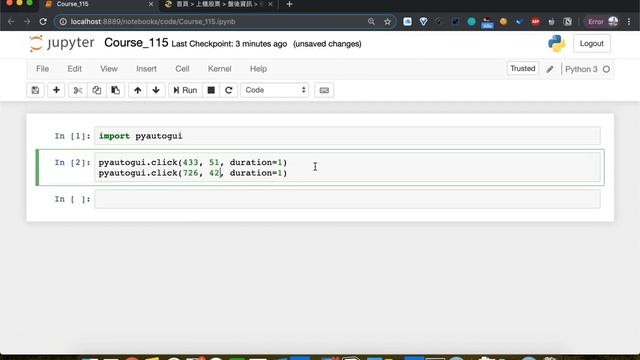640x360 pixels.
Task: Click the zoom magnifier in address bar
Action: (x=371, y=22)
